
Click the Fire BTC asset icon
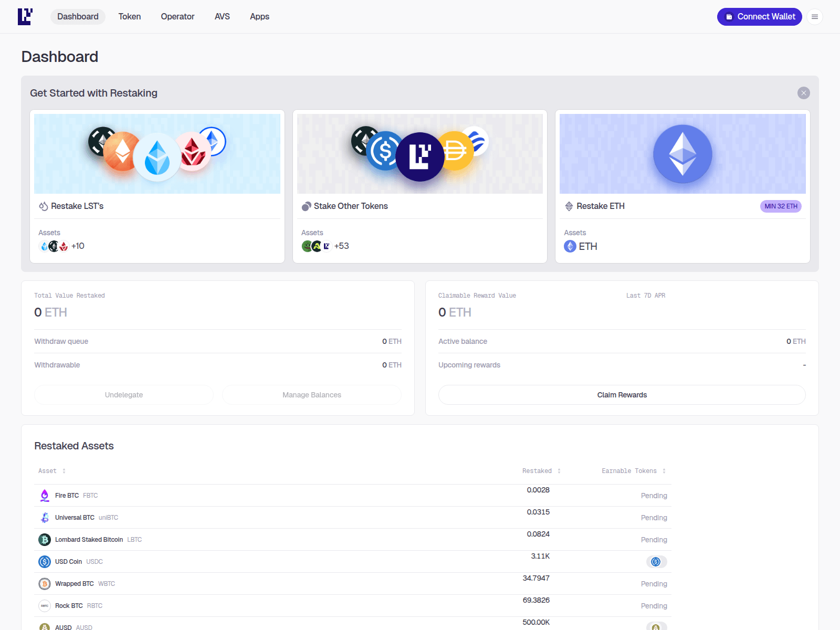click(45, 495)
